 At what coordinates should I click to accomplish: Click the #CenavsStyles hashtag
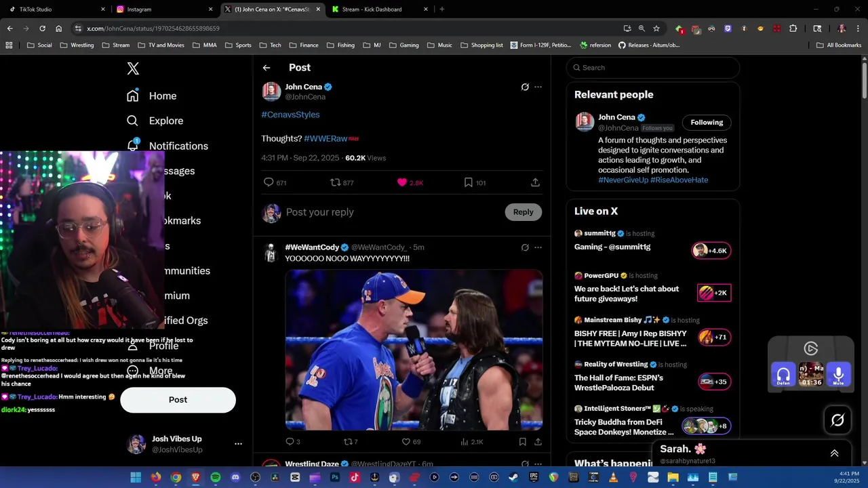coord(290,115)
